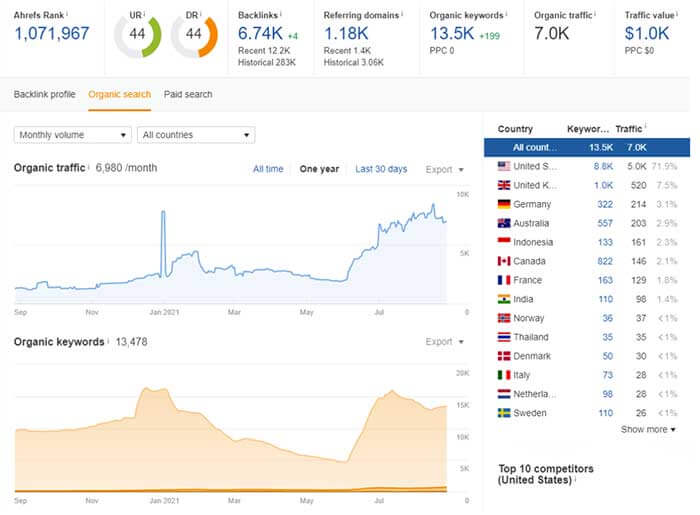Open Thailand 35 keywords link

coord(608,337)
